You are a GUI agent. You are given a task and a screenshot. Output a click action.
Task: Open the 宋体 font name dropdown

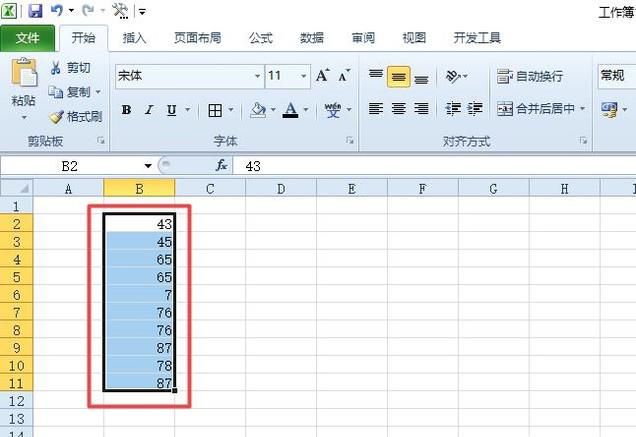click(257, 76)
